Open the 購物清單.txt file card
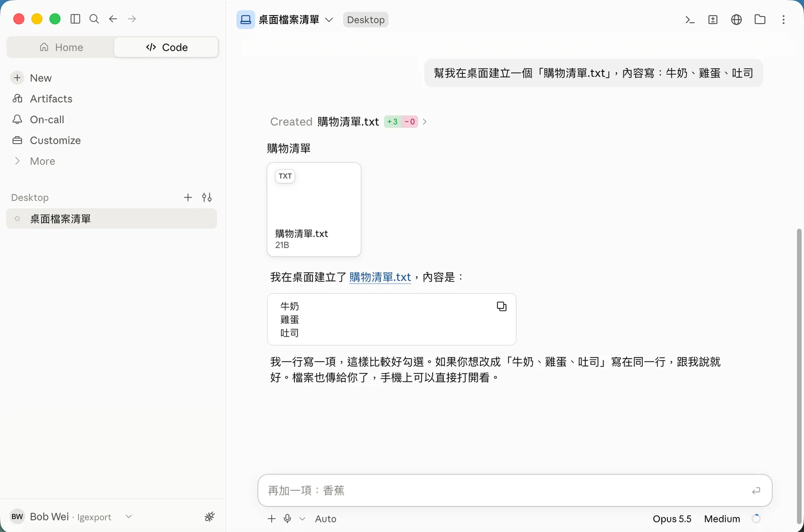 [x=314, y=209]
